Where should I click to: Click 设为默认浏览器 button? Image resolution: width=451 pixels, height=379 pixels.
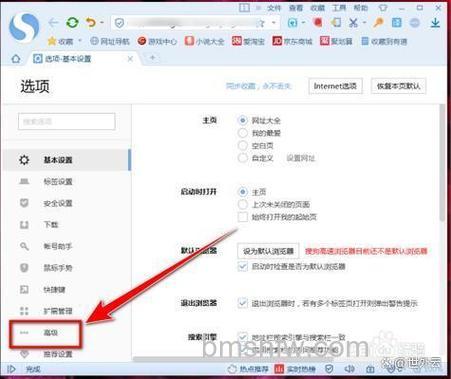[x=268, y=251]
